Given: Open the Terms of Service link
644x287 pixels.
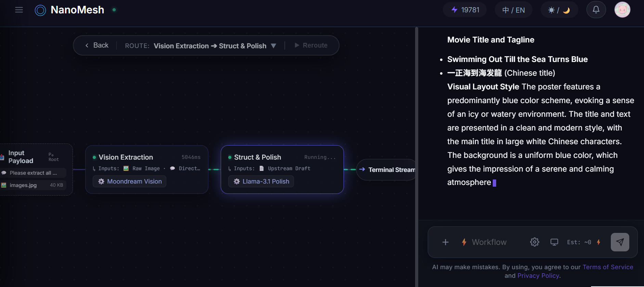Looking at the screenshot, I should tap(608, 267).
